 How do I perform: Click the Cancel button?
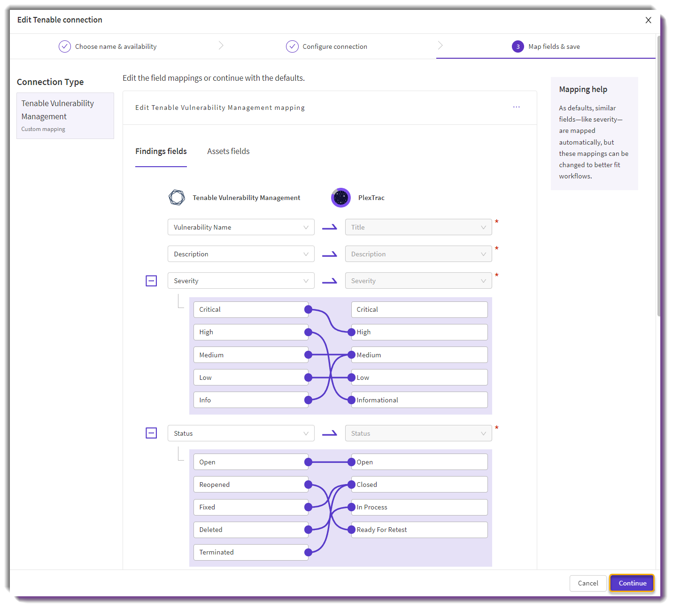pyautogui.click(x=588, y=583)
